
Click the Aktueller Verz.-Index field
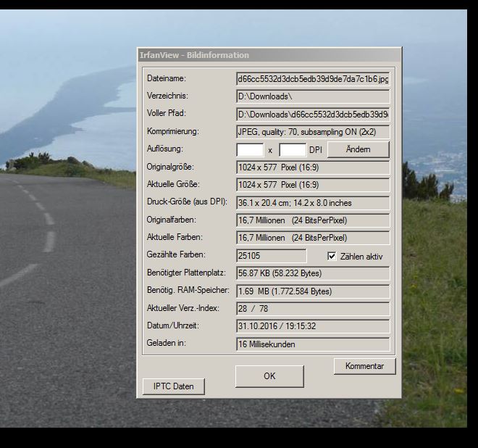tap(313, 309)
